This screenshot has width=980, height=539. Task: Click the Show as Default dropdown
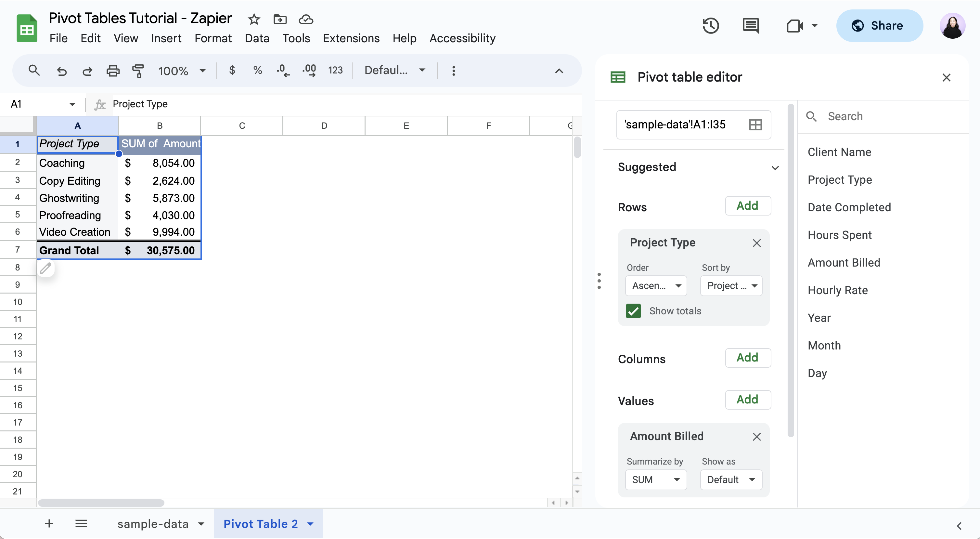730,479
